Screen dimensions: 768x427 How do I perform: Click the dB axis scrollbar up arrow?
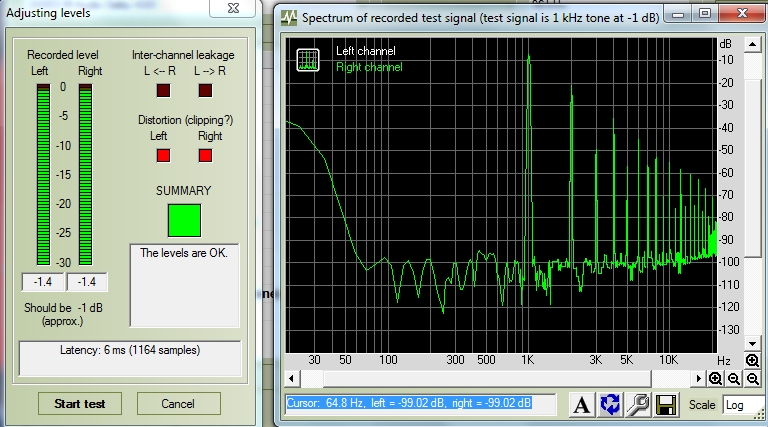tap(752, 46)
